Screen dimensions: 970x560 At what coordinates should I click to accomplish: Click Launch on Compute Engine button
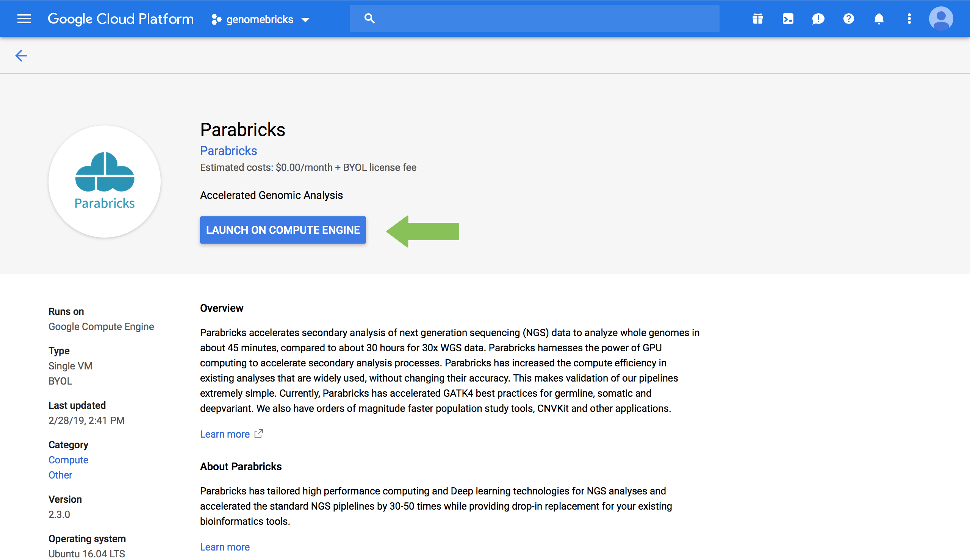point(283,230)
